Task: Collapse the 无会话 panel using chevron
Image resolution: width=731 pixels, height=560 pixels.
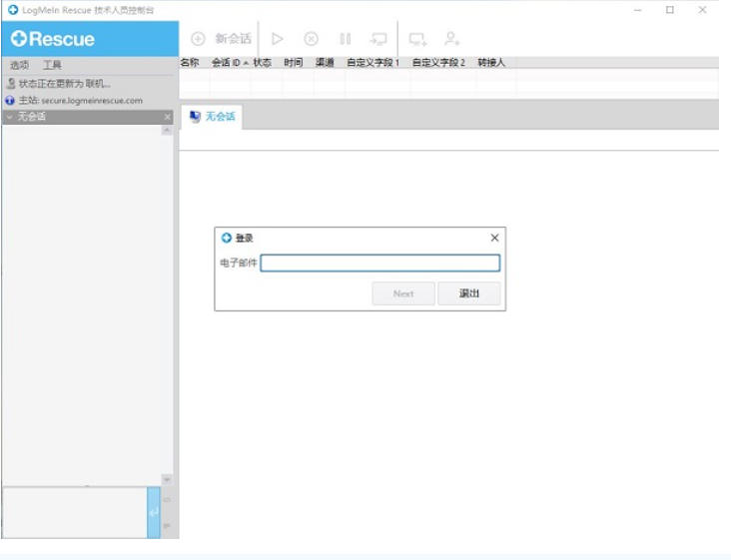Action: (x=9, y=117)
